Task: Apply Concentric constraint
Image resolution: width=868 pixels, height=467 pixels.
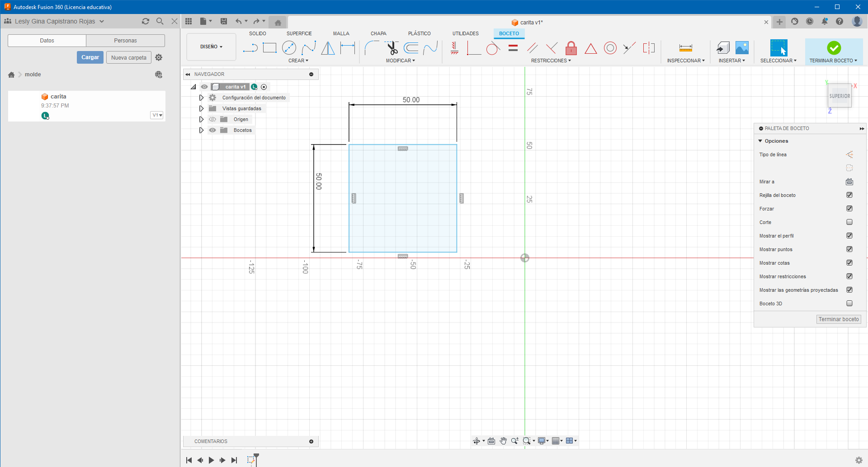Action: pyautogui.click(x=610, y=48)
